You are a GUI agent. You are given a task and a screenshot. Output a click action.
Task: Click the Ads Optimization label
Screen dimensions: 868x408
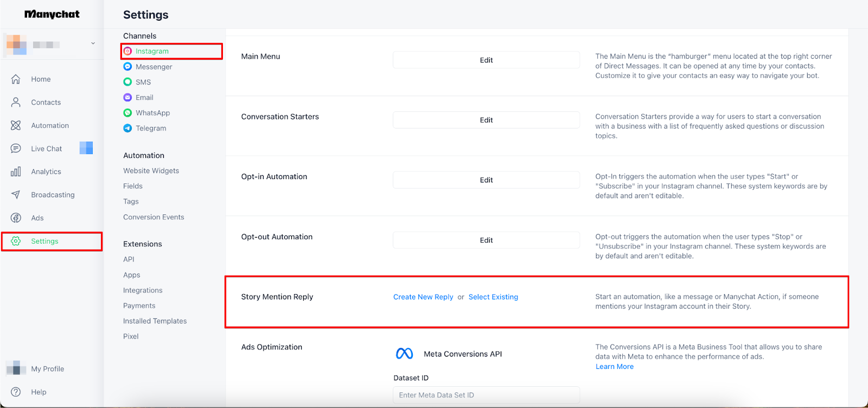coord(272,347)
